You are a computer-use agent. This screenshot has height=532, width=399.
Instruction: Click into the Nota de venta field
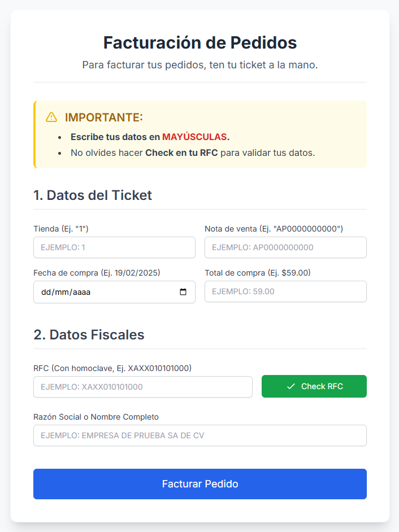click(285, 247)
